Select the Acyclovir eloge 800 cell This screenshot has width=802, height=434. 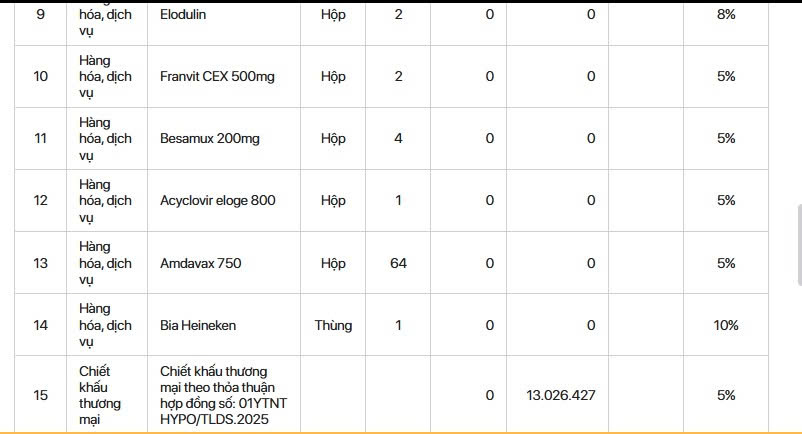217,200
